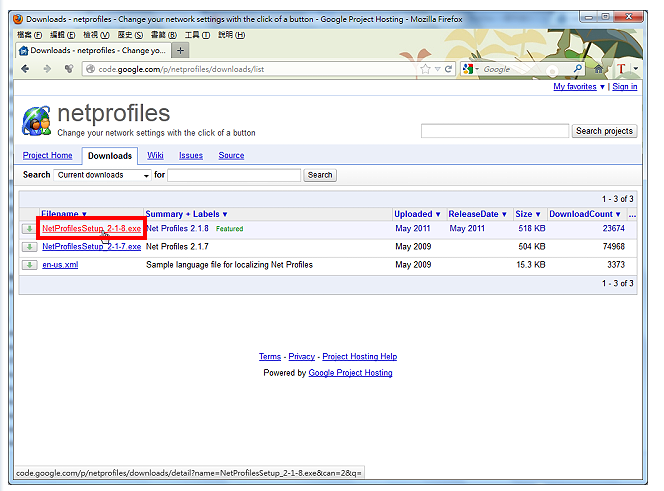Open Project Hosting Help link
Viewport: 664px width, 491px height.
coord(360,356)
